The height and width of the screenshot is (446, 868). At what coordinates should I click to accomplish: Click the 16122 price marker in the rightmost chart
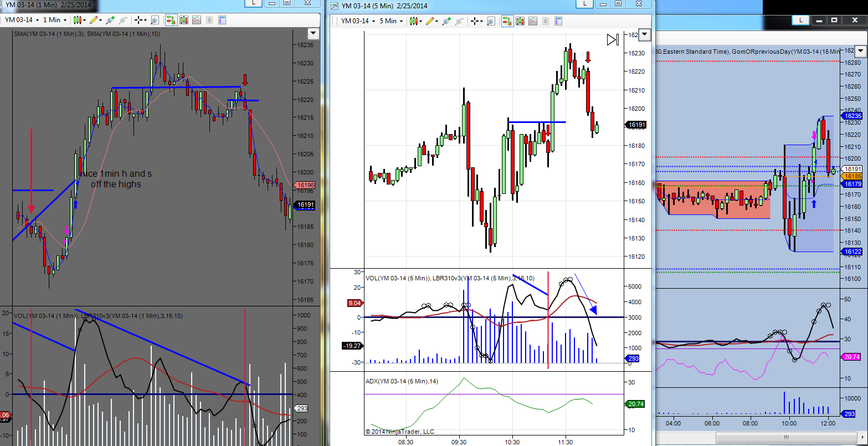pos(851,252)
